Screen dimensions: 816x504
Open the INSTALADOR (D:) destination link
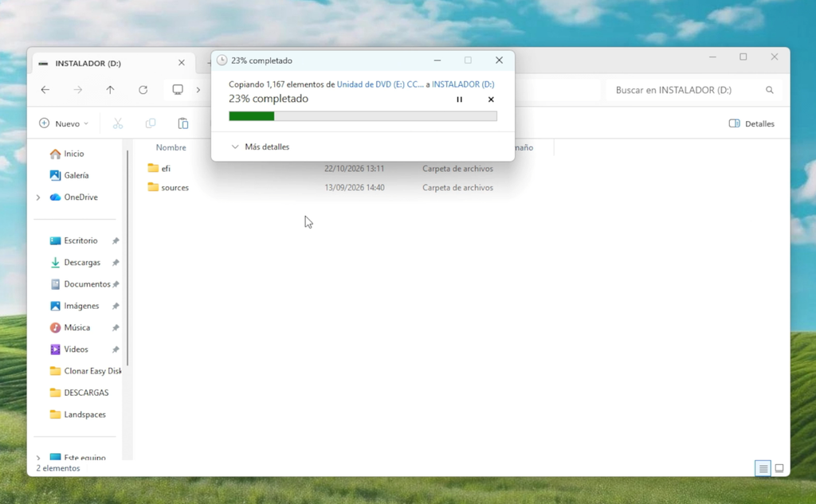point(463,84)
